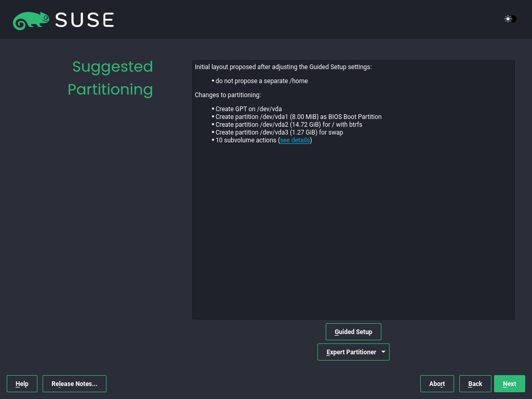Abort the installation
Image resolution: width=532 pixels, height=399 pixels.
point(437,383)
